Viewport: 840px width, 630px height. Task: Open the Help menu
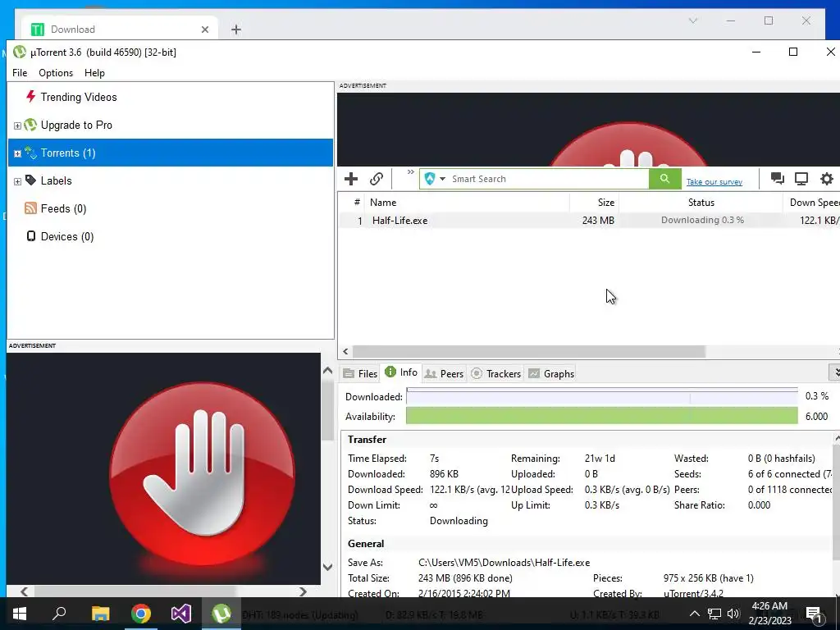[x=94, y=73]
